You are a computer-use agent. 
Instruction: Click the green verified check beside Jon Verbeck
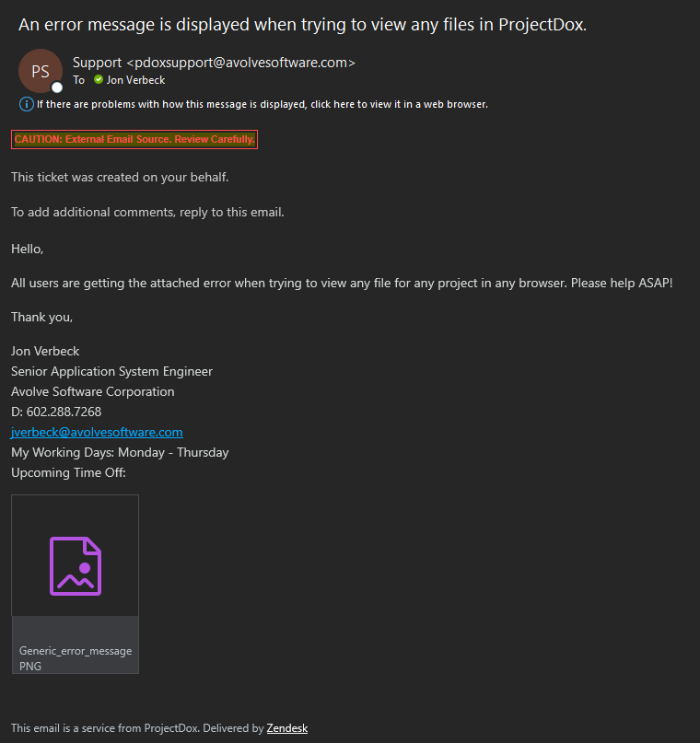pos(99,79)
